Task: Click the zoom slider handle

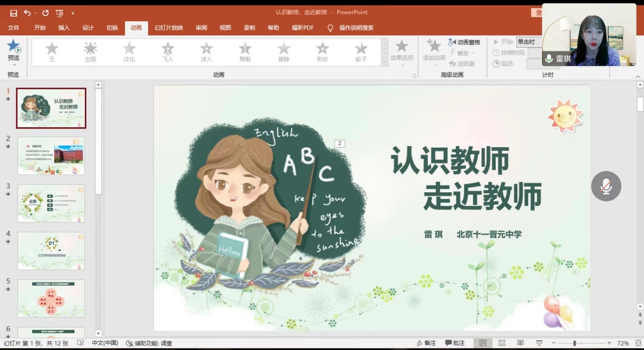Action: point(574,343)
